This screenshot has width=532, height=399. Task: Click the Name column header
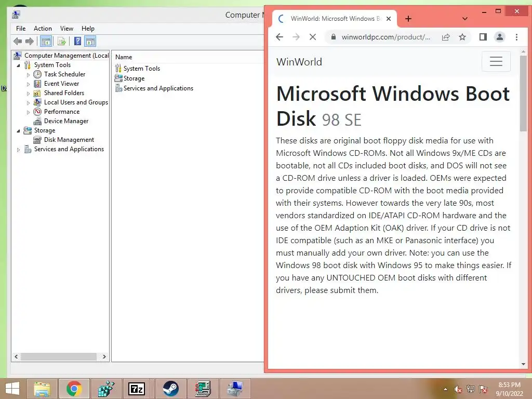124,57
